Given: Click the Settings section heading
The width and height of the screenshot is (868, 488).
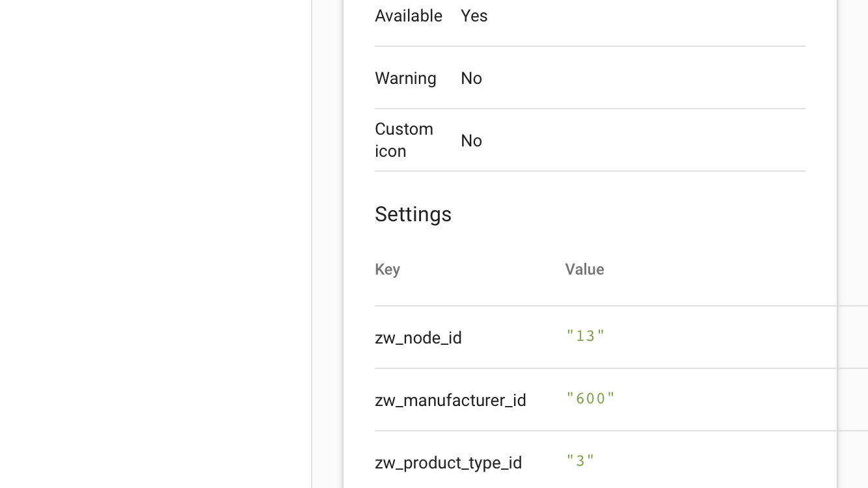Looking at the screenshot, I should point(413,214).
